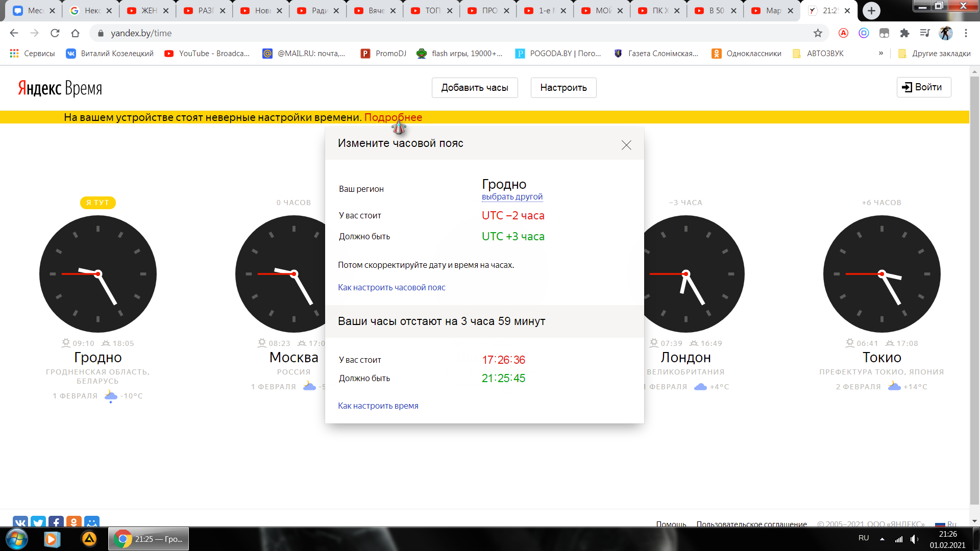This screenshot has height=551, width=980.
Task: Click the Москва city name
Action: tap(293, 358)
